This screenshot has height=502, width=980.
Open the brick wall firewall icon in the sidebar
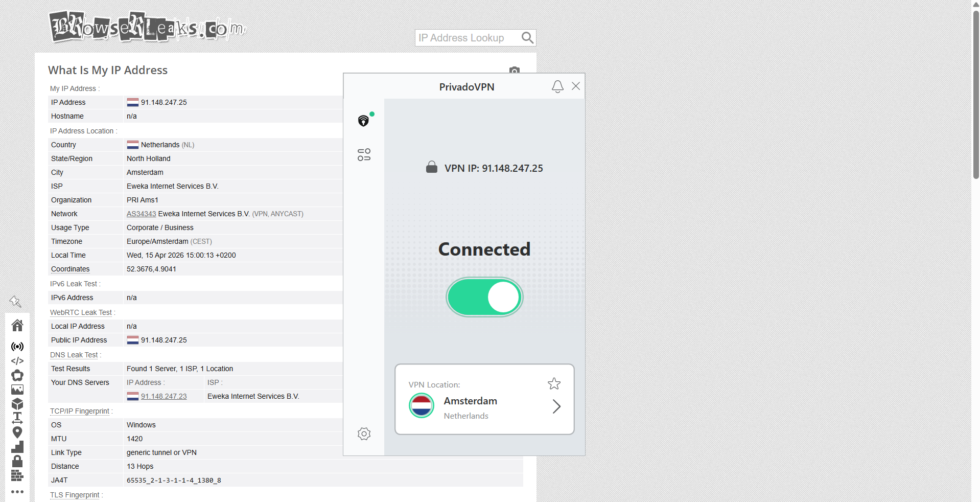[17, 476]
